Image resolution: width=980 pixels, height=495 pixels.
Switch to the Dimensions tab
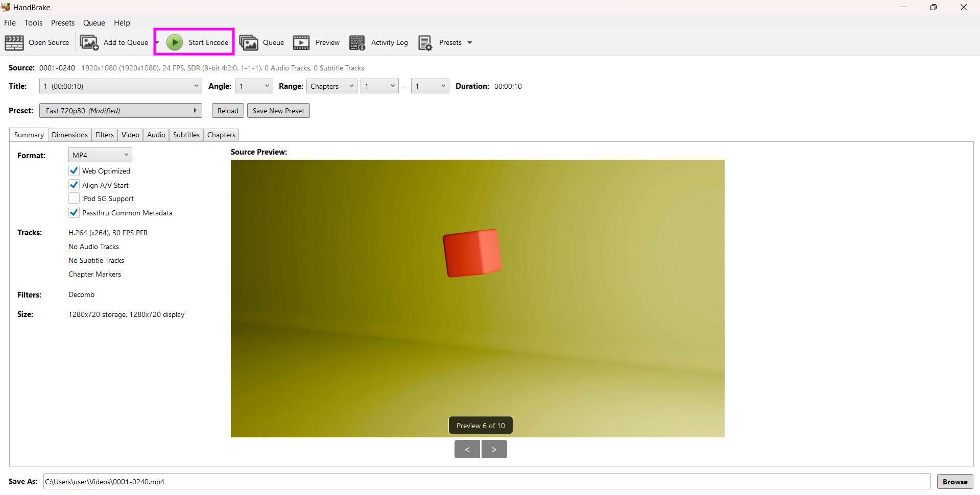coord(69,135)
